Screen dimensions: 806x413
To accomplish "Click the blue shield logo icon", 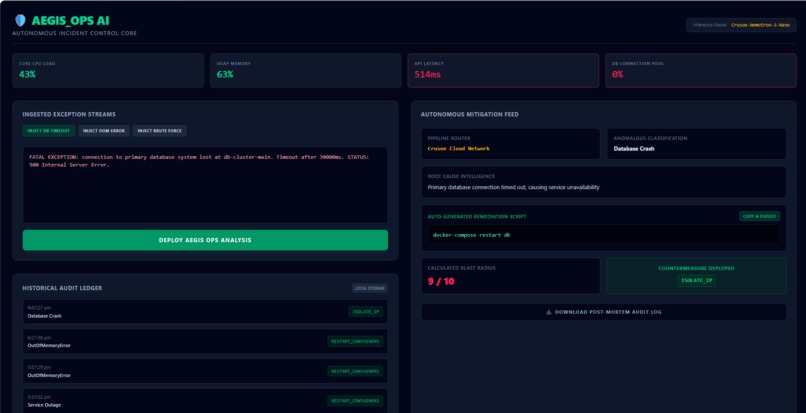I will [20, 21].
